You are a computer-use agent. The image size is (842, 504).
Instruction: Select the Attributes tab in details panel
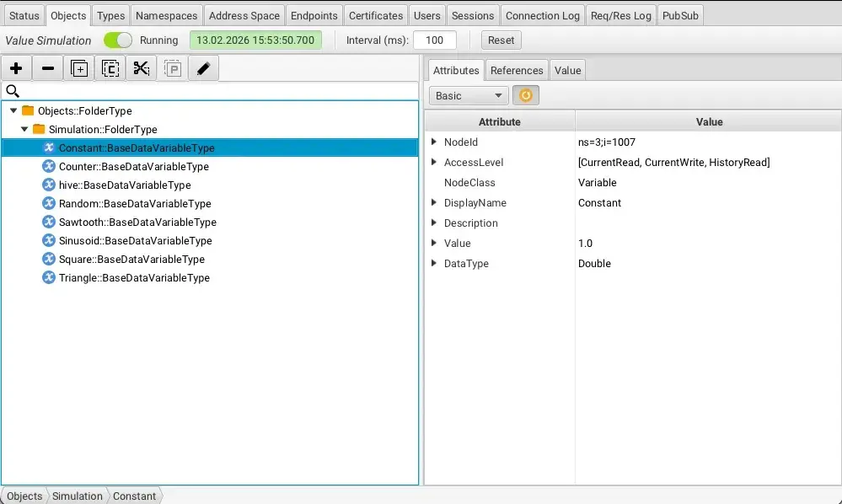tap(456, 70)
